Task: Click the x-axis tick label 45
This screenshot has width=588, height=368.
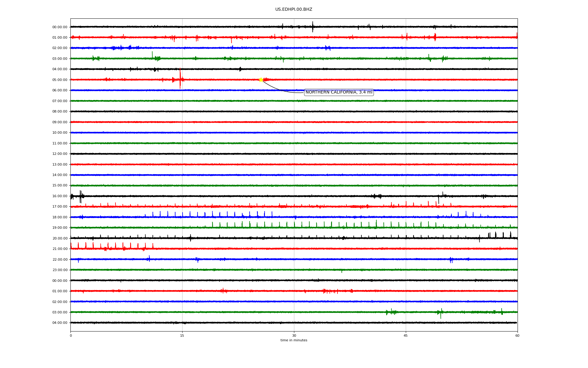Action: 406,335
